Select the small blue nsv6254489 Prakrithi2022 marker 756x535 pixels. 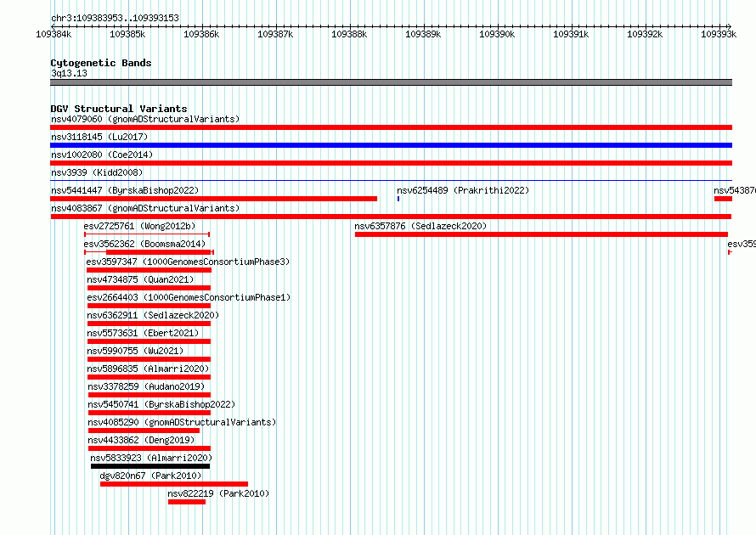(398, 199)
